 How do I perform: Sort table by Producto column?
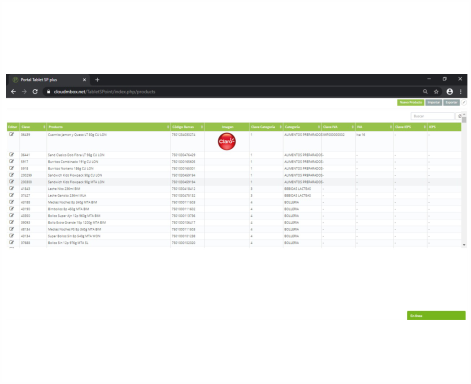[108, 127]
